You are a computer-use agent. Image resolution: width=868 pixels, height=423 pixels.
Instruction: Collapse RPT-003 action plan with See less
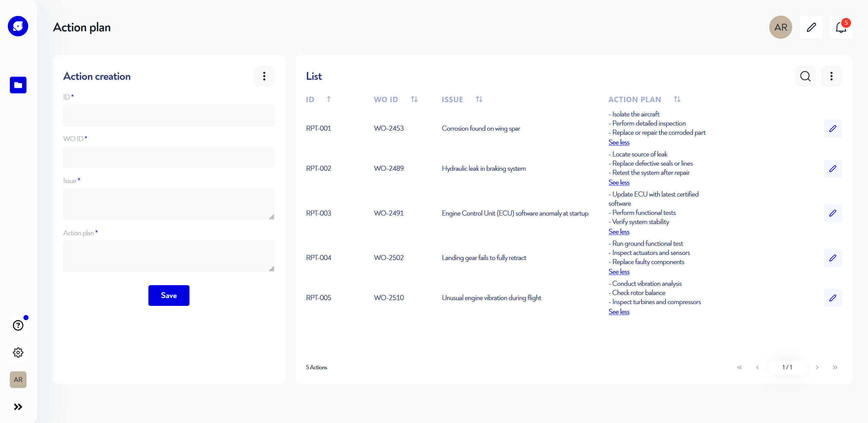[x=619, y=232]
